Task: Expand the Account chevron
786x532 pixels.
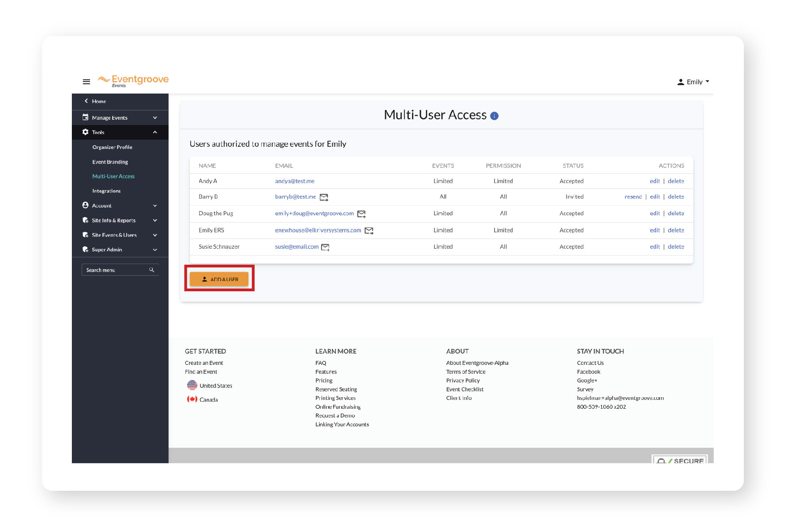Action: pos(155,206)
